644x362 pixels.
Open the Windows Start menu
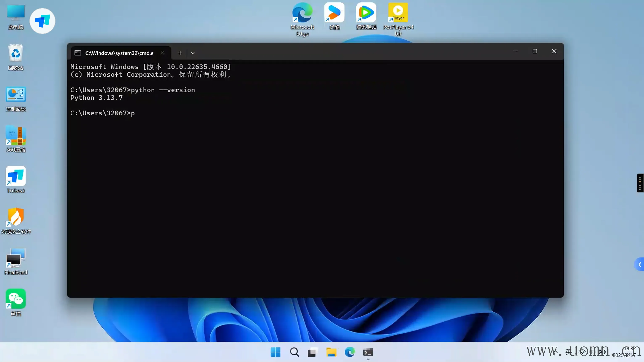[x=276, y=352]
